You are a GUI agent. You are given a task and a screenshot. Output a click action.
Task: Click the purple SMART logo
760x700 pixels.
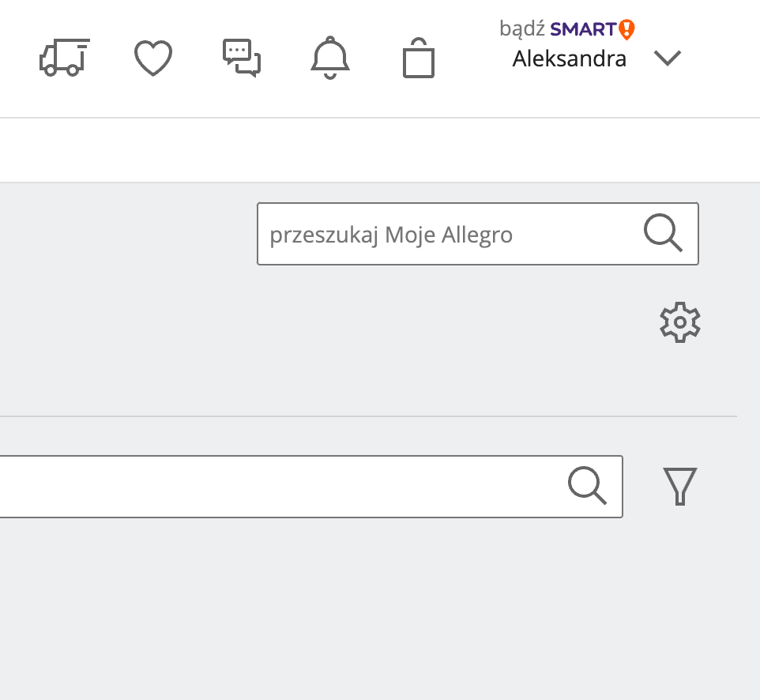click(x=583, y=30)
